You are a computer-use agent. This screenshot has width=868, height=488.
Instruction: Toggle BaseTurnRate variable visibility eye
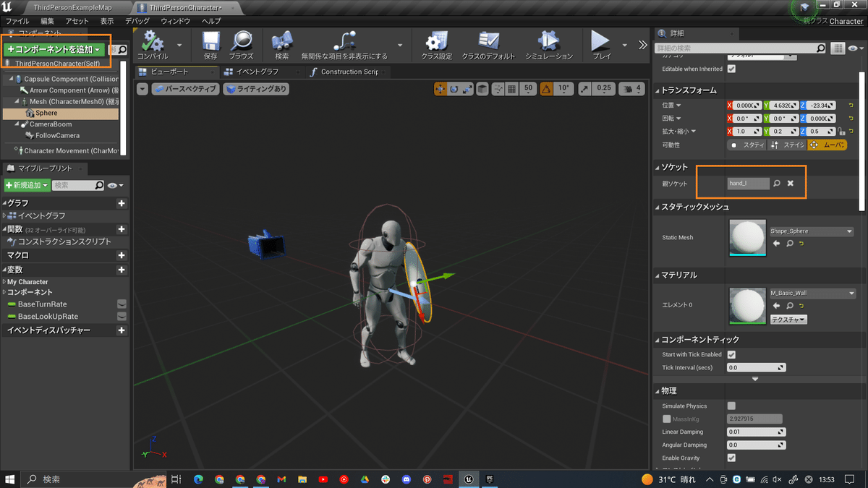coord(122,304)
